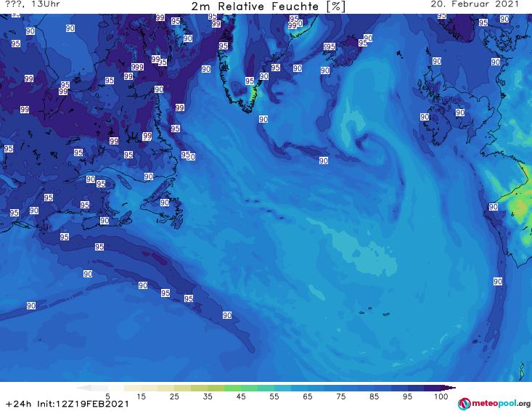Click the '995' contour label near Iceland
This screenshot has height=411, width=532.
(330, 46)
